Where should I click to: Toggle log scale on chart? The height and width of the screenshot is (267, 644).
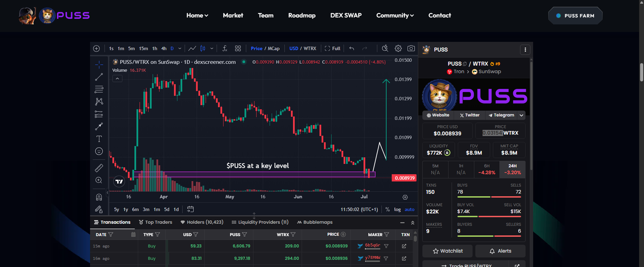pyautogui.click(x=397, y=209)
